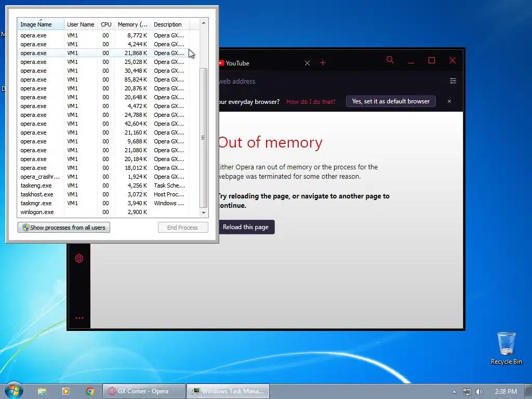Select the Recycle Bin desktop icon
The height and width of the screenshot is (399, 532).
tap(506, 348)
